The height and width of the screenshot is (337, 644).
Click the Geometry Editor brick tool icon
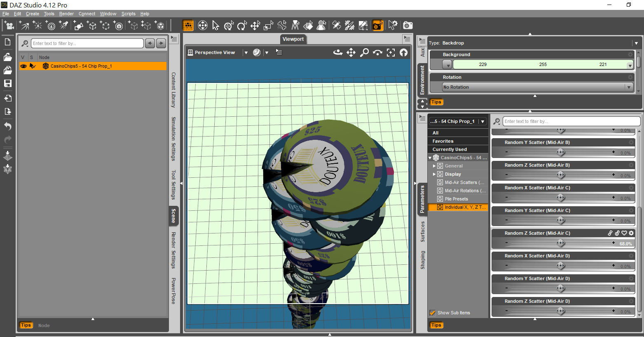(188, 26)
